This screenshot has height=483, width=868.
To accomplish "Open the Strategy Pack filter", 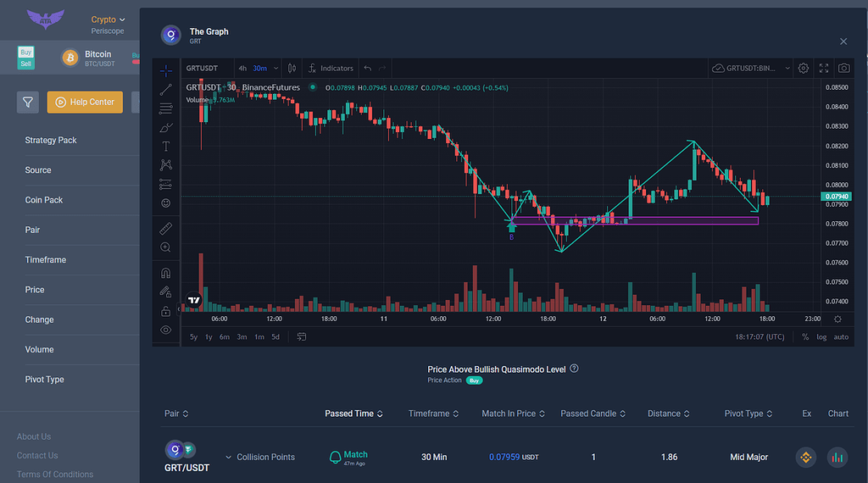I will point(51,140).
